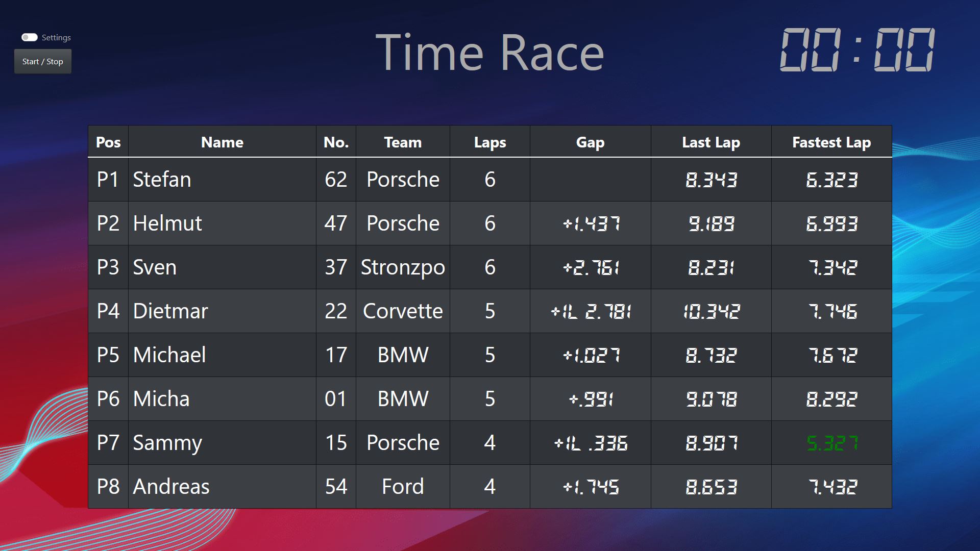Viewport: 980px width, 551px height.
Task: Click Micha's last lap time
Action: tap(711, 399)
